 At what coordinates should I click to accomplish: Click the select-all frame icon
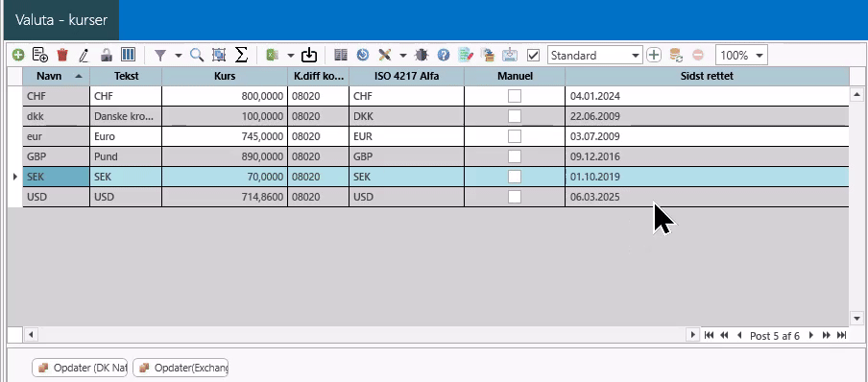pyautogui.click(x=219, y=55)
